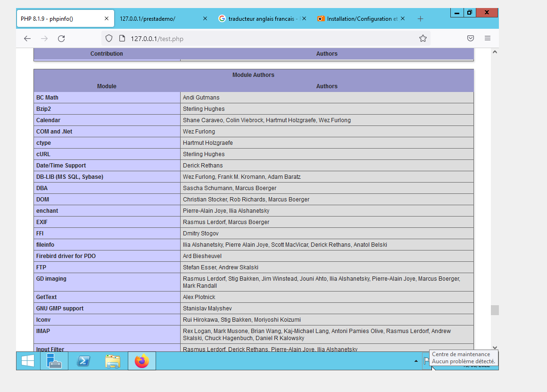Click the vertical scrollbar thumb
Screen dimensions: 547x392
pos(495,310)
